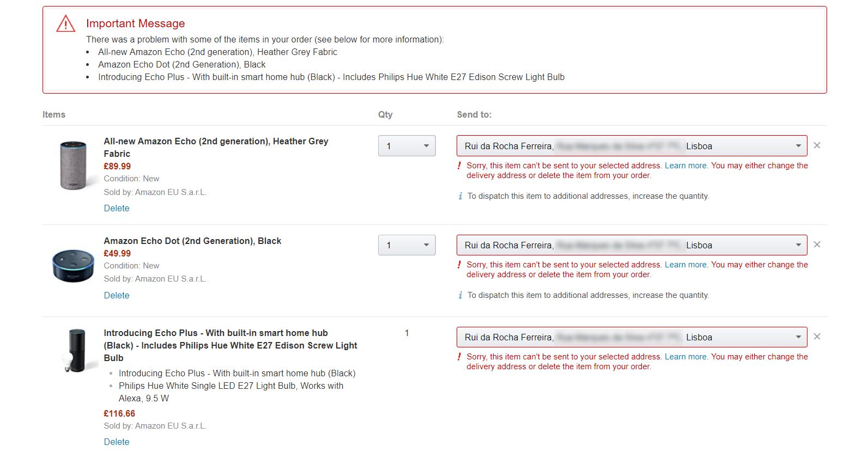Expand address dropdown for Echo Dot
Image resolution: width=868 pixels, height=458 pixels.
pos(632,245)
